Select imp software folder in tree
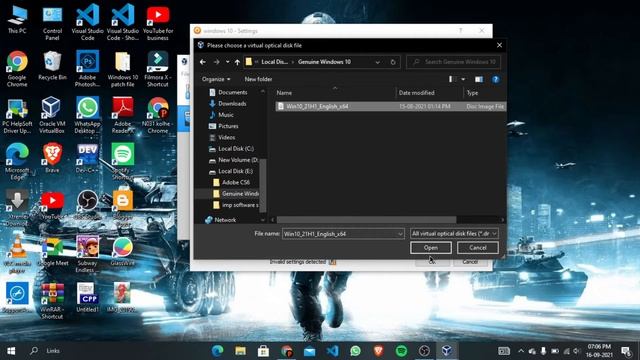The height and width of the screenshot is (360, 640). [x=240, y=205]
